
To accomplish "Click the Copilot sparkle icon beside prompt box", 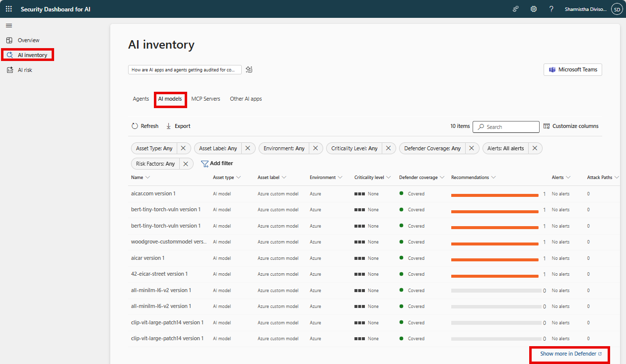I will point(249,70).
